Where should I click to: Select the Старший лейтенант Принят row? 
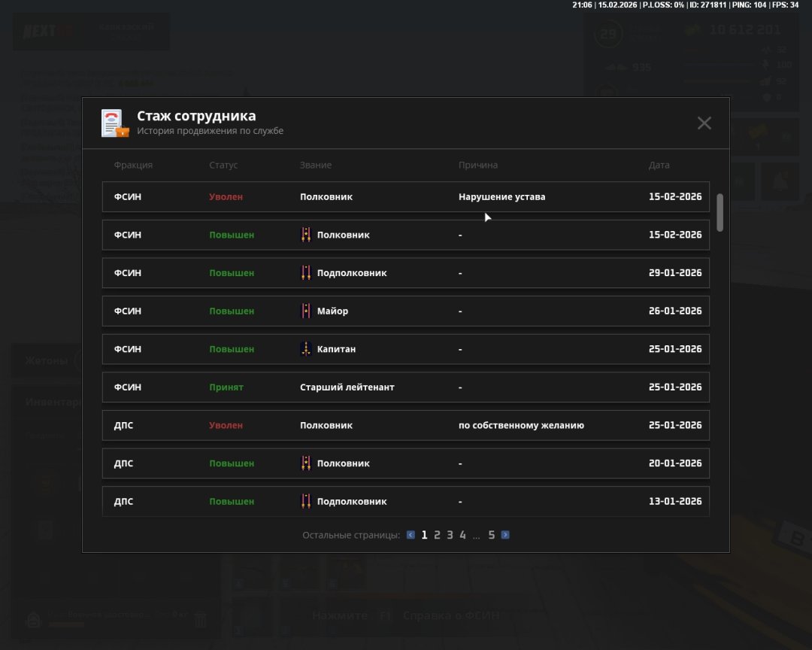tap(405, 387)
